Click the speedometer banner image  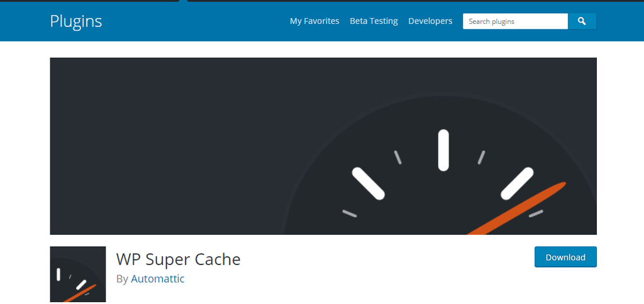tap(323, 146)
